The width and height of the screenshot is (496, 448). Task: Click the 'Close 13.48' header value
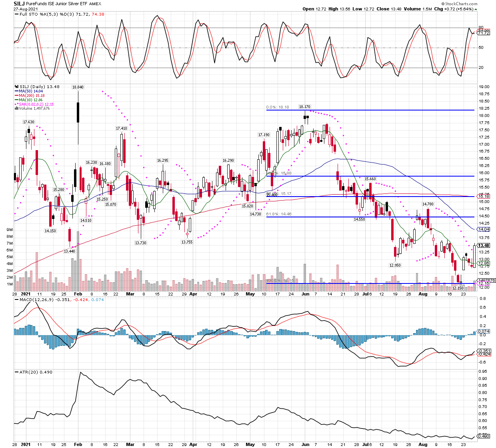[x=389, y=9]
